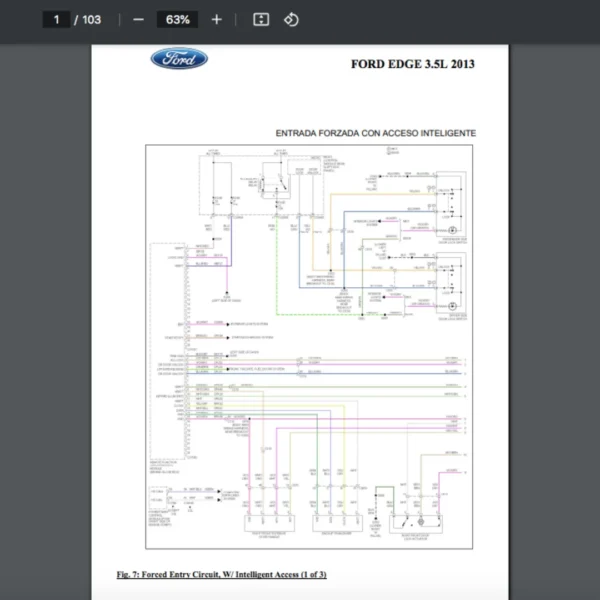Zoom out with the minus icon
This screenshot has height=600, width=600.
click(138, 19)
